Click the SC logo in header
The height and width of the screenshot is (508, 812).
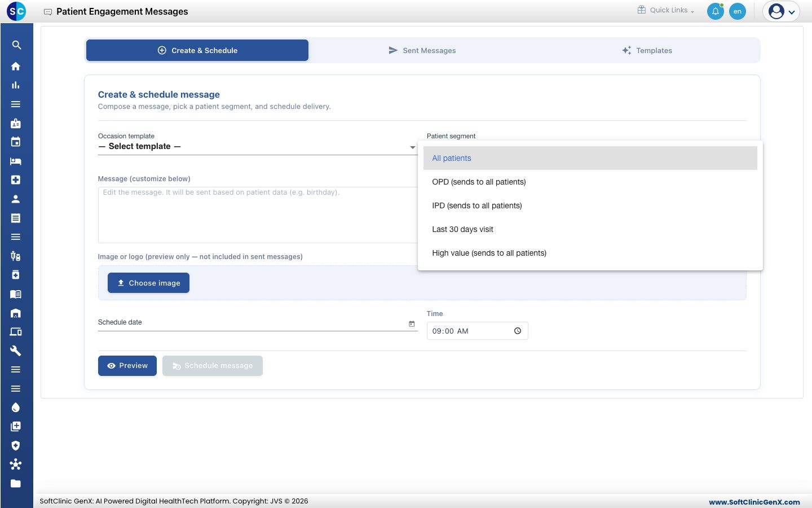[x=16, y=11]
